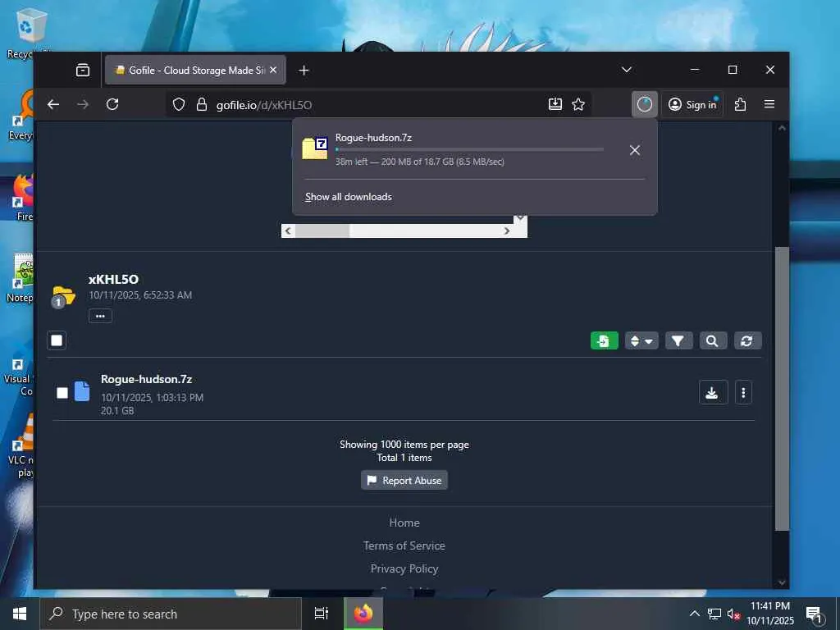Open the sort order dropdown
Screen dimensions: 840x630
point(641,340)
